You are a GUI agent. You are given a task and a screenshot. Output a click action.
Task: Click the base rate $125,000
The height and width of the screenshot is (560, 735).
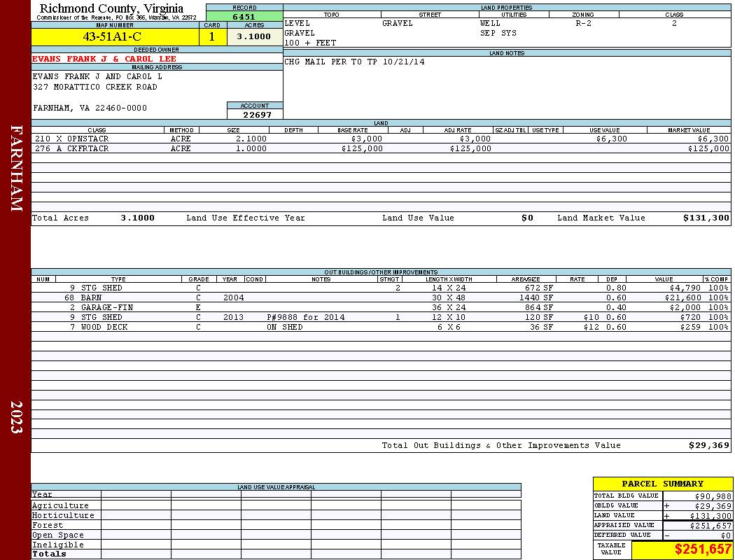(362, 148)
